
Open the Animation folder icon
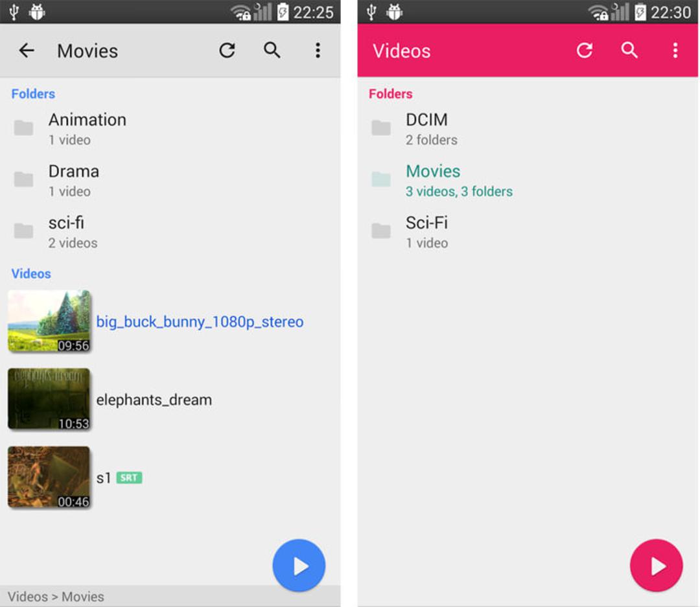pos(24,128)
